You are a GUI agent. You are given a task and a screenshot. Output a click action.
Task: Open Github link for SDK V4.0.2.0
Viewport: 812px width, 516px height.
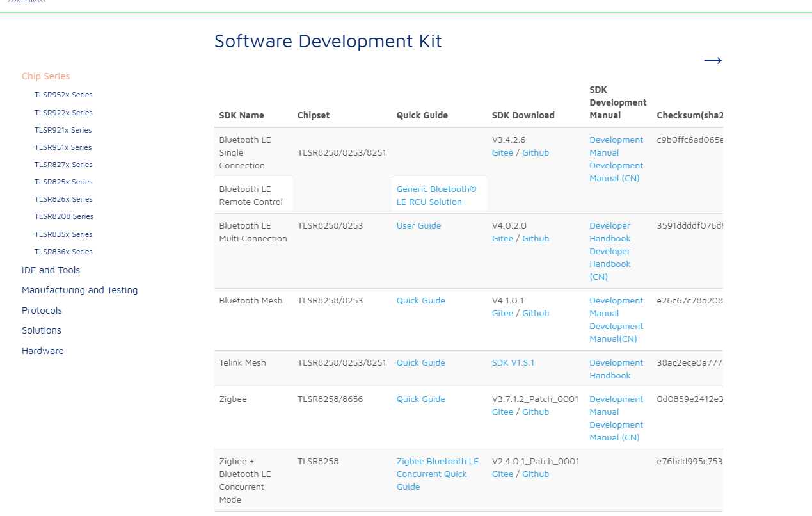[536, 238]
